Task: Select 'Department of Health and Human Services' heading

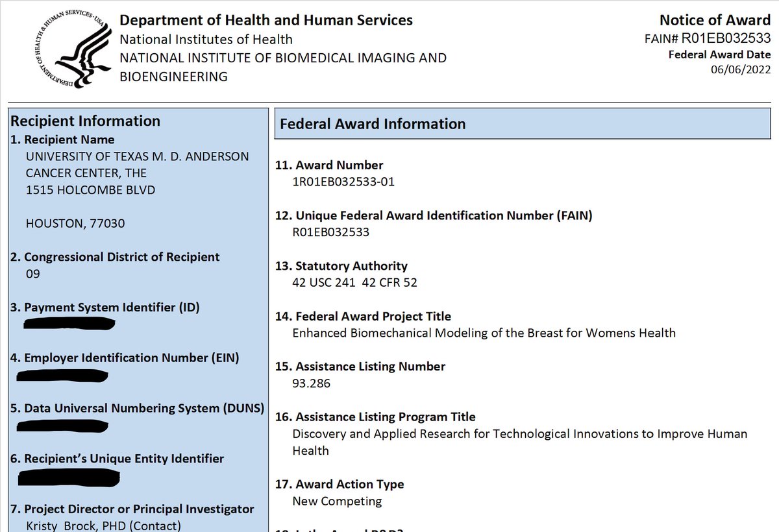Action: (266, 20)
